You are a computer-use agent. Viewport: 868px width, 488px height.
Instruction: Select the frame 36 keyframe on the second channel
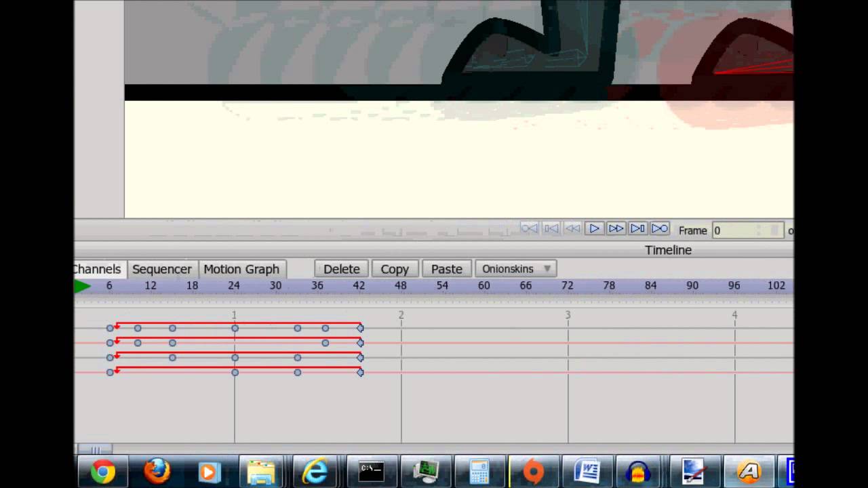[325, 343]
